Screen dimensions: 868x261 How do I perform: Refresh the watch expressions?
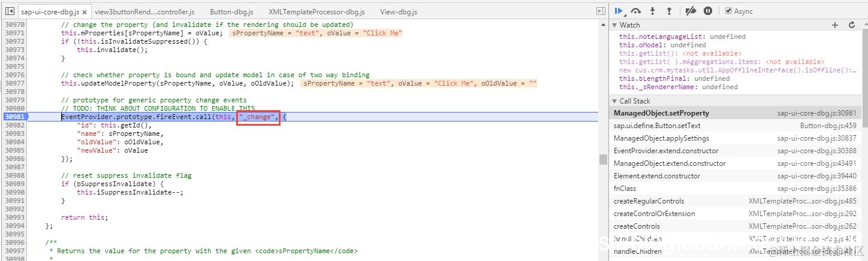pyautogui.click(x=852, y=25)
